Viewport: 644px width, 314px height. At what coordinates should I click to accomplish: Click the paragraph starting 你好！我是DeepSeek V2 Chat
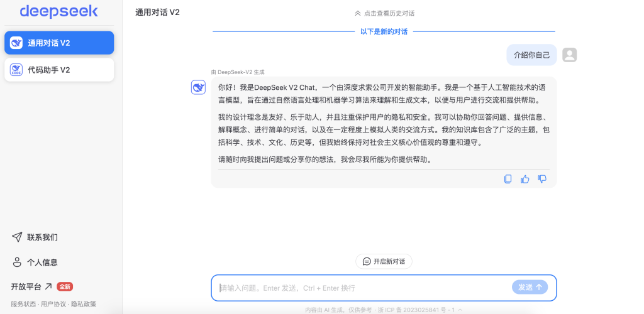(x=382, y=94)
